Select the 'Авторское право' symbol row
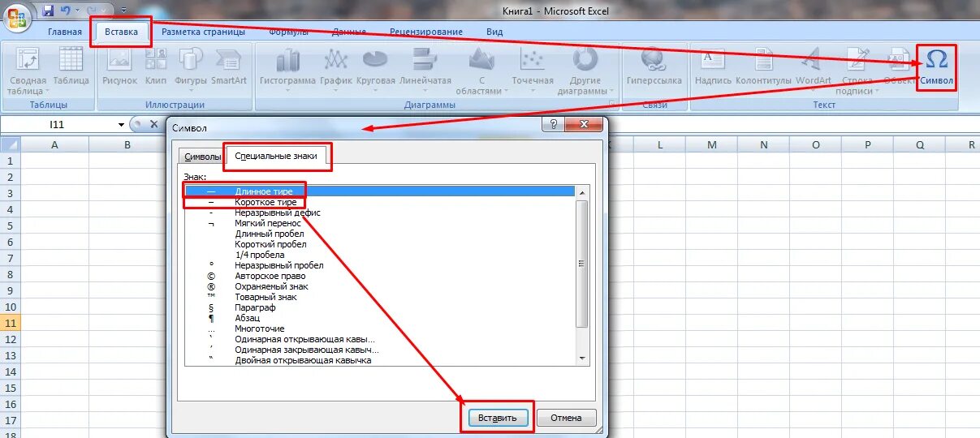Image resolution: width=980 pixels, height=438 pixels. click(x=380, y=276)
